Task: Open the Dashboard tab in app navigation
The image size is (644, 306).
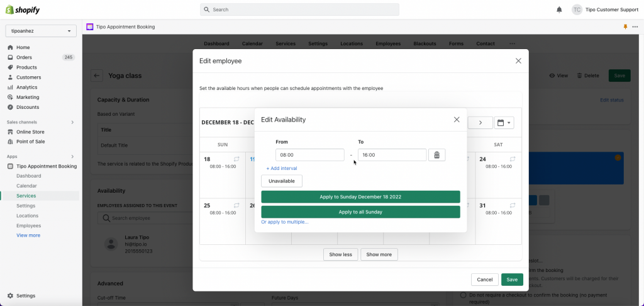Action: tap(216, 43)
